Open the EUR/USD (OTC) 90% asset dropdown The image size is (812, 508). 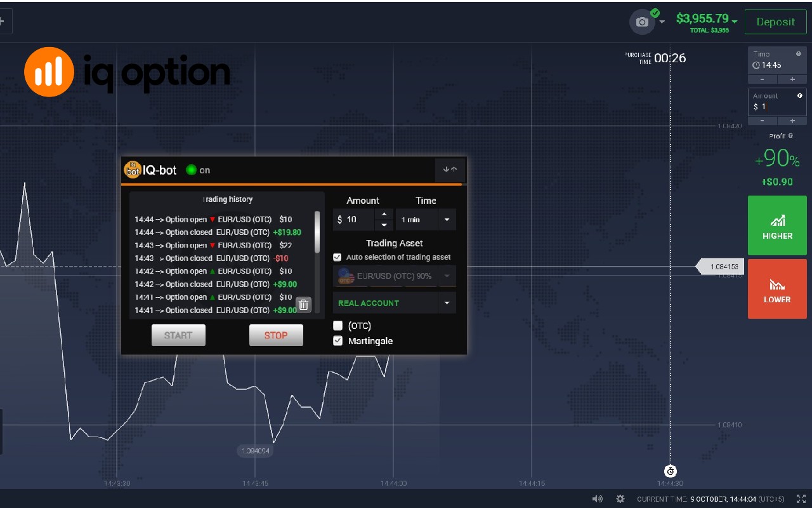(x=394, y=276)
